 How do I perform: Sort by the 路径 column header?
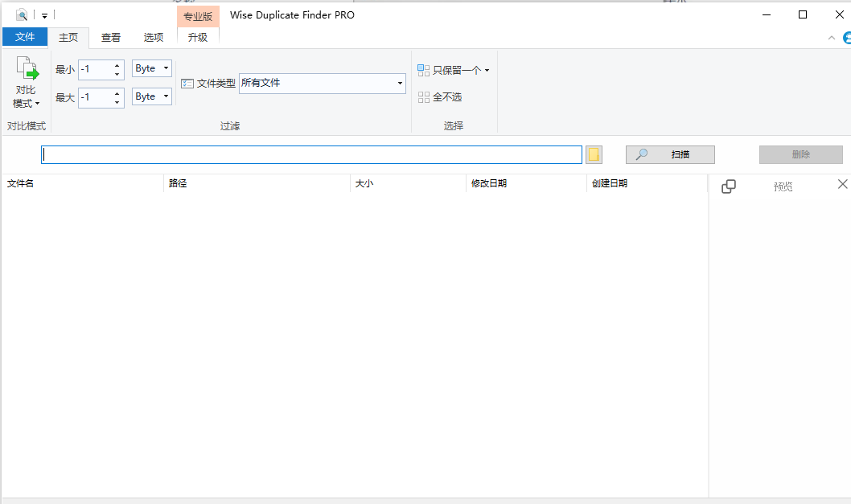pos(257,183)
